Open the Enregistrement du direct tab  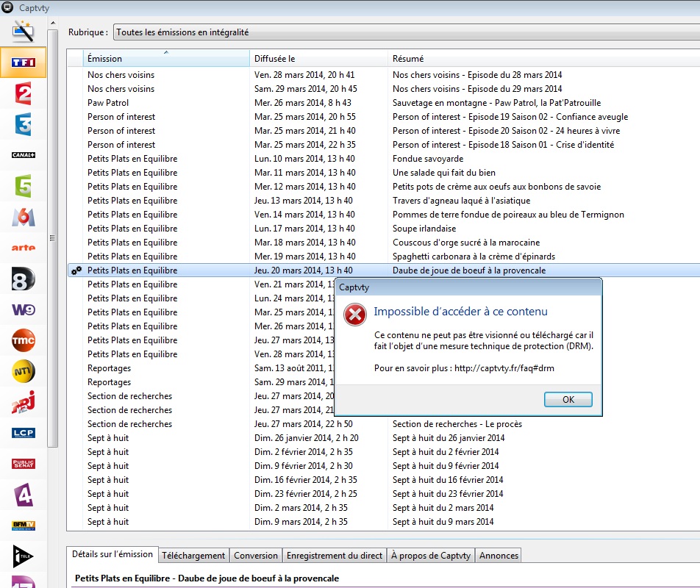[x=334, y=556]
